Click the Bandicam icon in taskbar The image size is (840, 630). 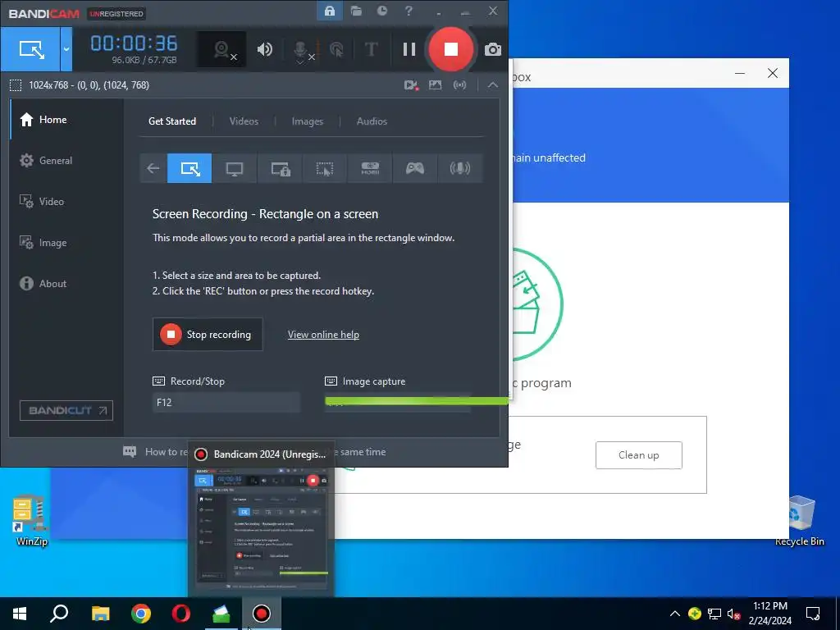[262, 614]
